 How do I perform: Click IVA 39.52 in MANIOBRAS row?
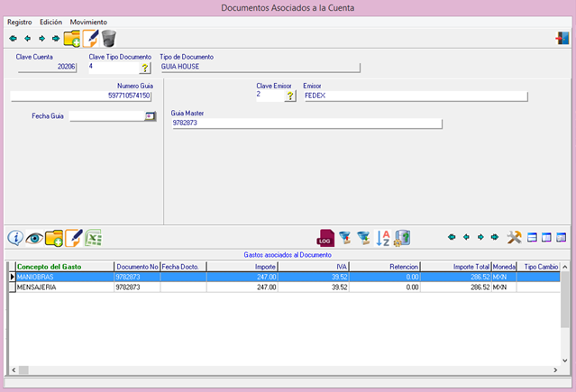[314, 277]
